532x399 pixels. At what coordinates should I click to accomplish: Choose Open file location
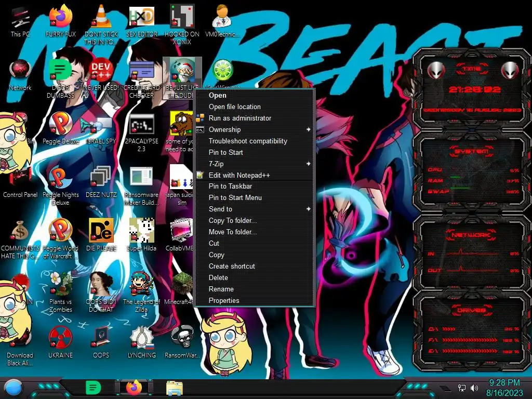pos(254,107)
